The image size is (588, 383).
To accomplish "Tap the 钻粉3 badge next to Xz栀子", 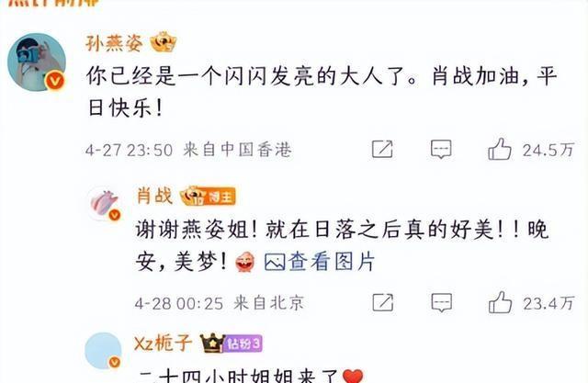I will [x=243, y=344].
